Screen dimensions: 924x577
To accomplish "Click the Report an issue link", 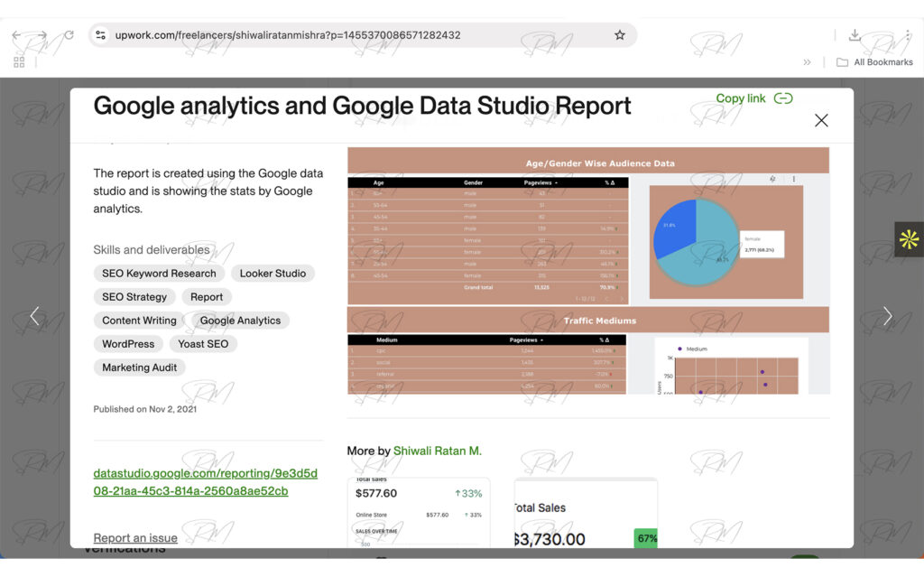I will click(x=135, y=538).
